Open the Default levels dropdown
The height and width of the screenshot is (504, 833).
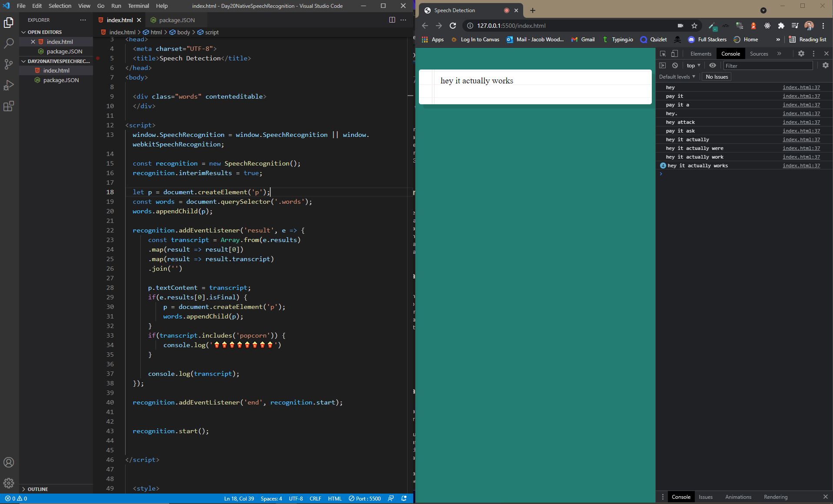coord(677,77)
